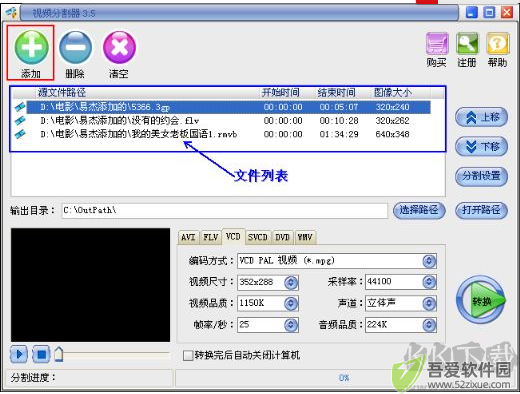Switch to the AVI tab

(x=188, y=237)
